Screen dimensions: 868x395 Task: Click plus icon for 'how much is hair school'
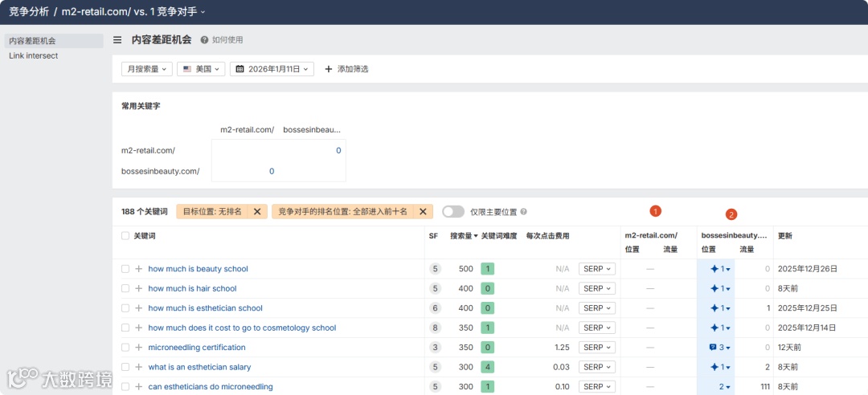139,288
